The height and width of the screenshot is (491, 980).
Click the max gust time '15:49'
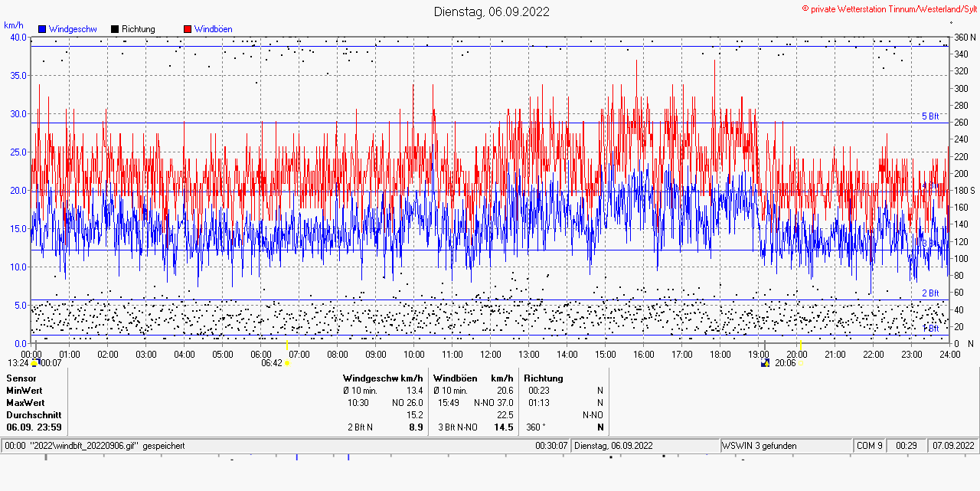coord(449,403)
